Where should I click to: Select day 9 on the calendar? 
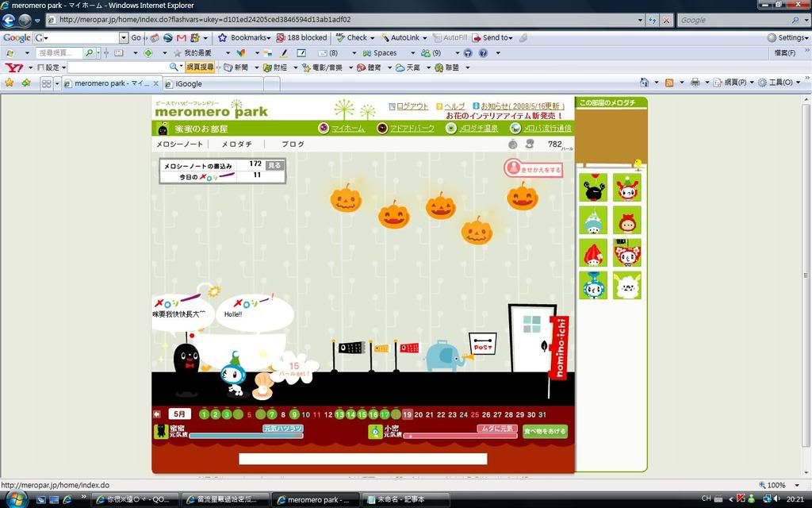coord(294,414)
